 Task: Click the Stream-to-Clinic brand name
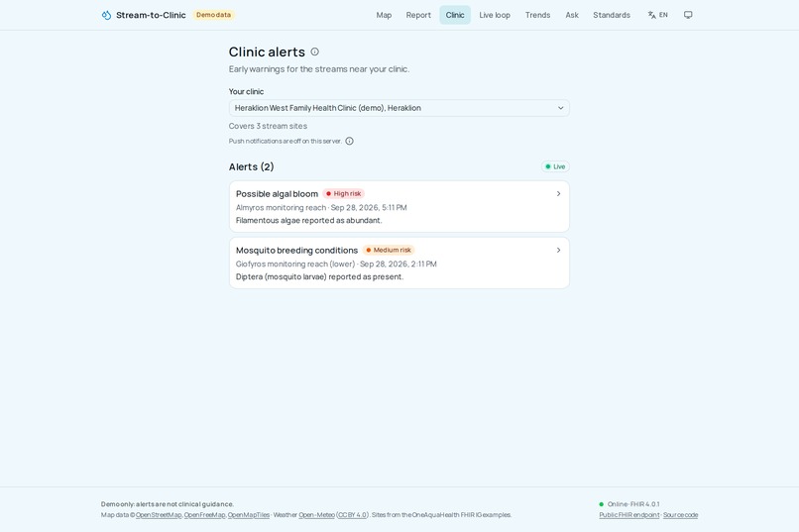pyautogui.click(x=151, y=15)
